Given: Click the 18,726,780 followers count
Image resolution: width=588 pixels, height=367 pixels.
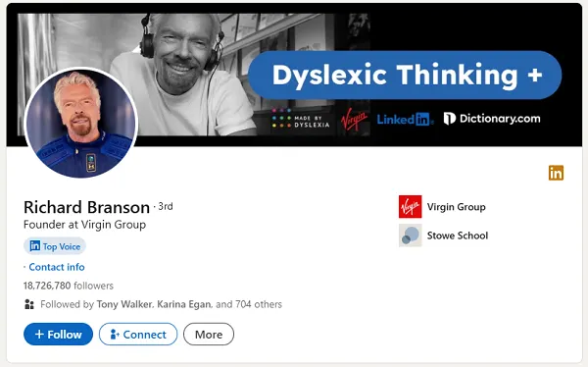Looking at the screenshot, I should click(69, 286).
